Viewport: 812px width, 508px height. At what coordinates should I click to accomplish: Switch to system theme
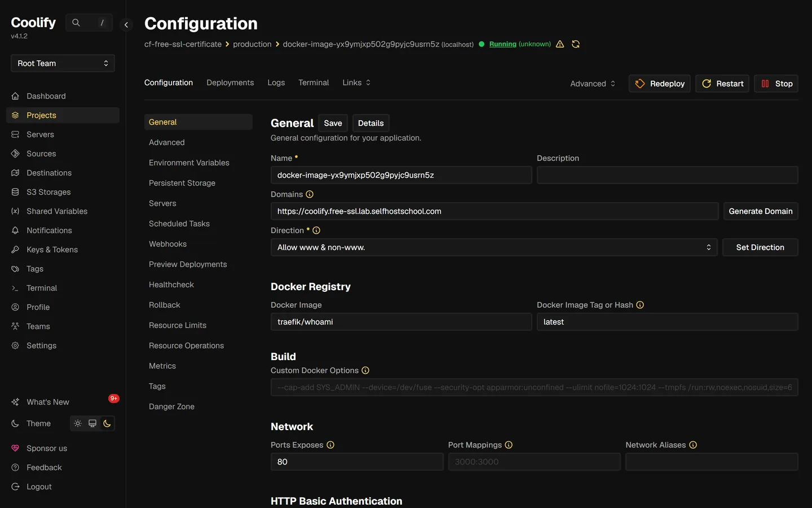point(92,423)
